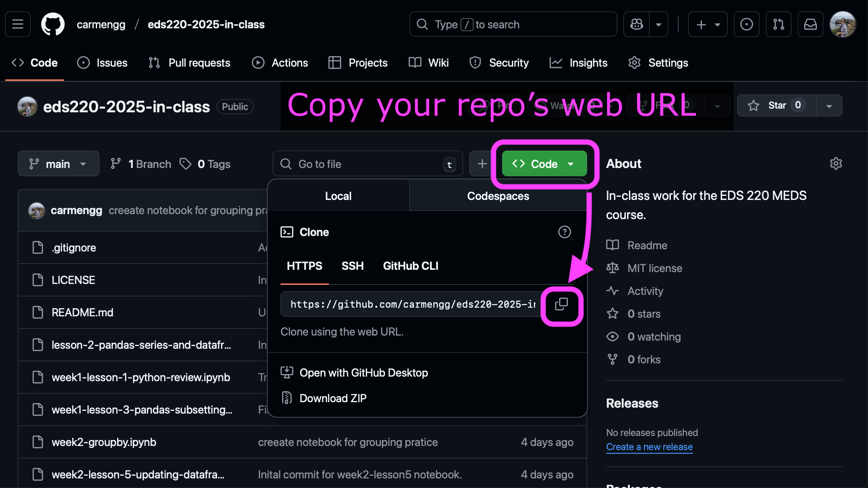This screenshot has height=488, width=868.
Task: Follow the Create a new release link
Action: pyautogui.click(x=649, y=447)
